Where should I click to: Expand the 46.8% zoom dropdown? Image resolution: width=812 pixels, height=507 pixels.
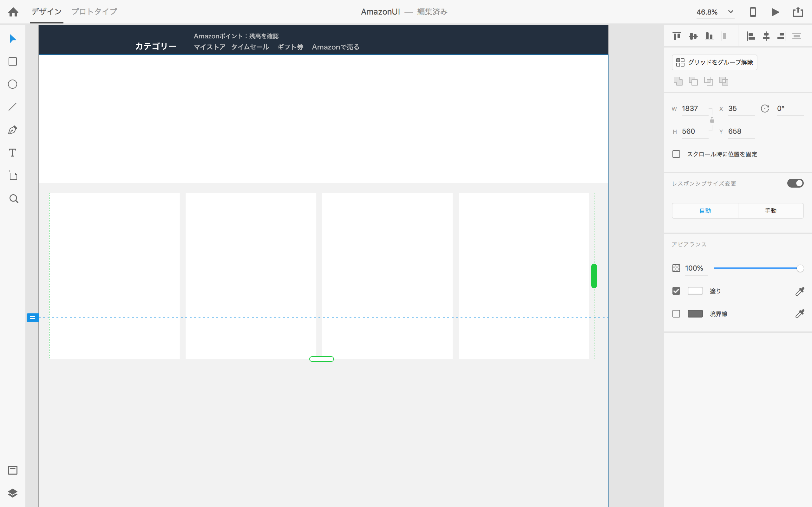pos(730,12)
